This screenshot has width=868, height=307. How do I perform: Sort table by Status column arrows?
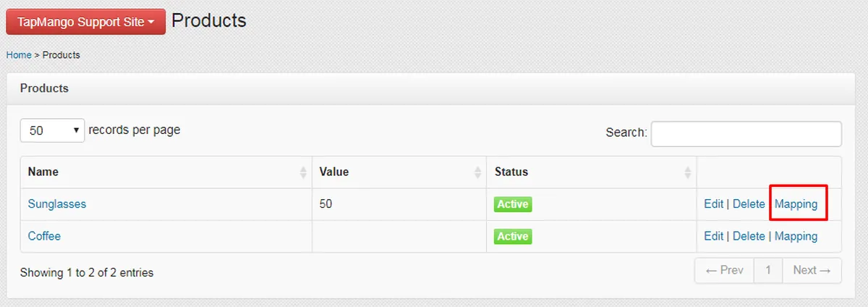coord(687,172)
